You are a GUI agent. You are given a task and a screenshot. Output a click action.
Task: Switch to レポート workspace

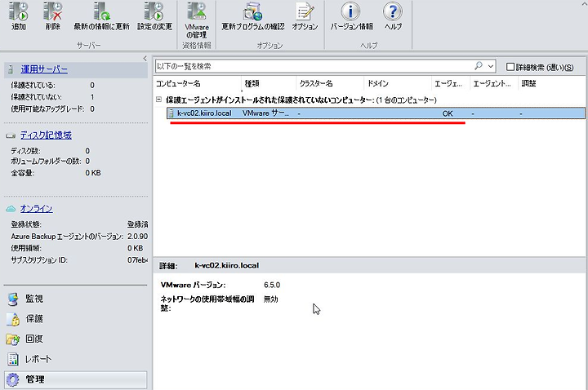38,359
